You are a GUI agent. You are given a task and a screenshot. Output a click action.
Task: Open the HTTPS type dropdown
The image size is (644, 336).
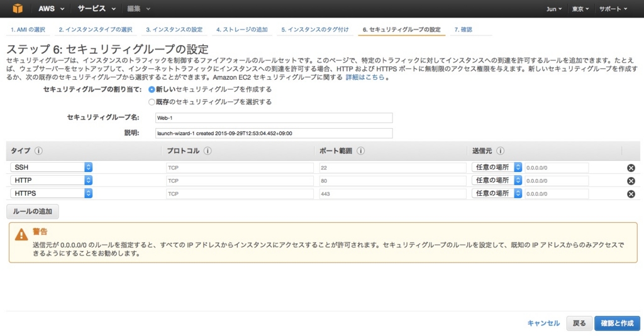[52, 193]
